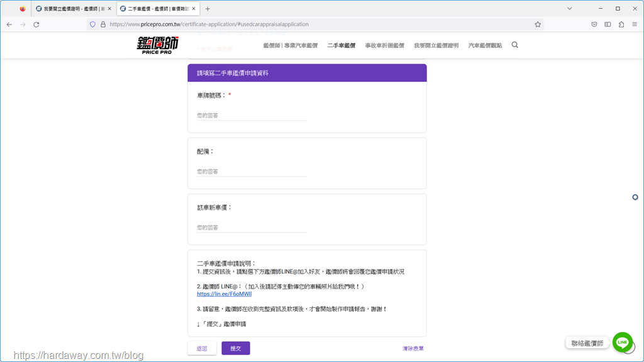Select 汽車鑑價觀點 in the navigation menu
Image resolution: width=644 pixels, height=362 pixels.
point(485,46)
